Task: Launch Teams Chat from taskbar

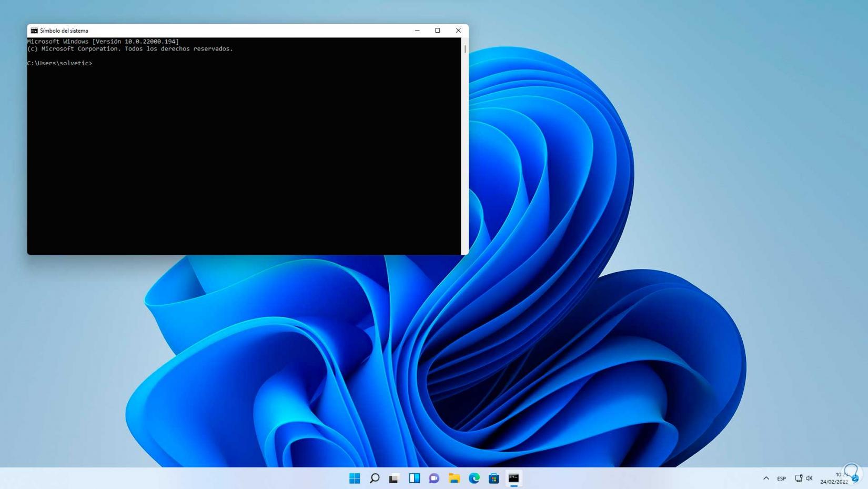Action: [x=434, y=478]
